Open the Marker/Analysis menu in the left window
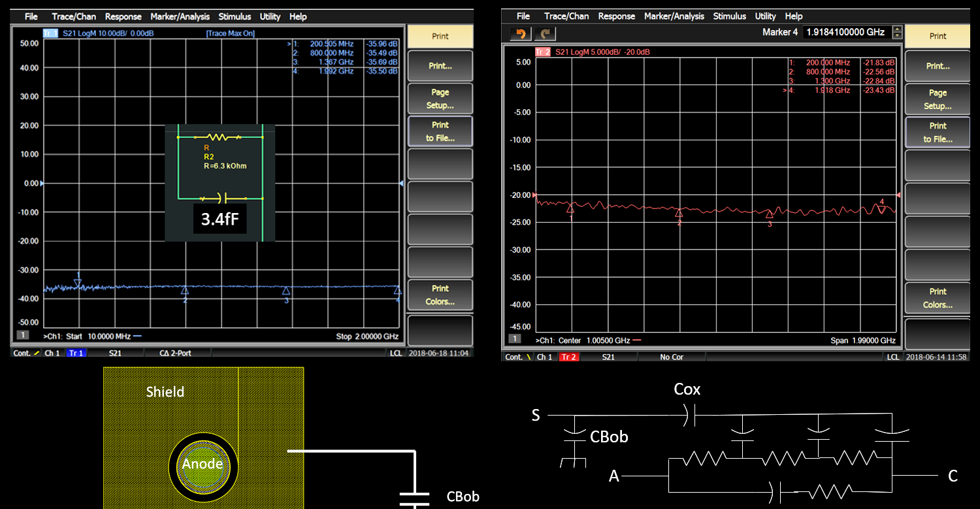The width and height of the screenshot is (980, 509). (180, 16)
